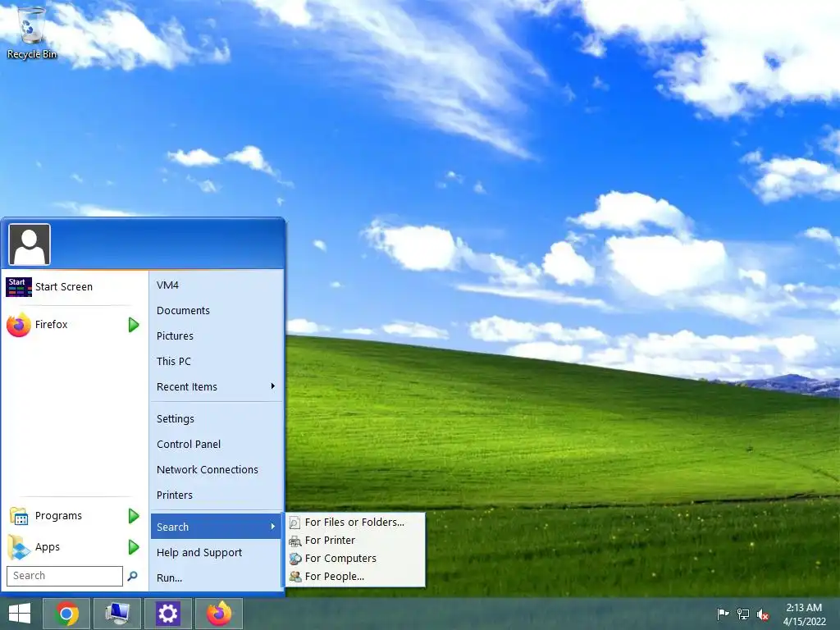Expand the Apps submenu arrow
The image size is (840, 630).
pyautogui.click(x=134, y=547)
